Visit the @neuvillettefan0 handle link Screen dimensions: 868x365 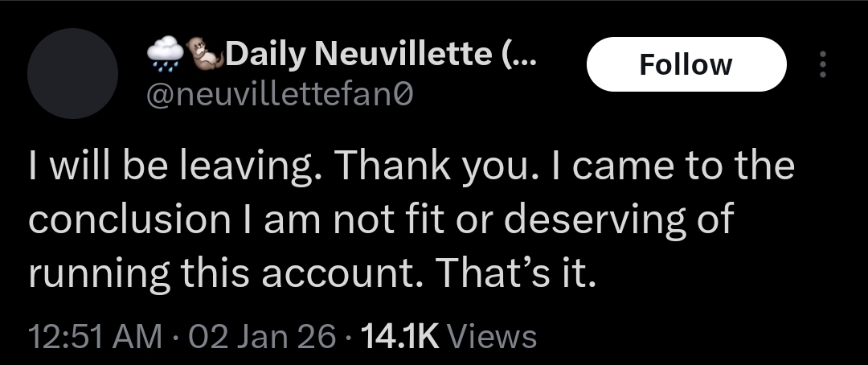[x=279, y=96]
